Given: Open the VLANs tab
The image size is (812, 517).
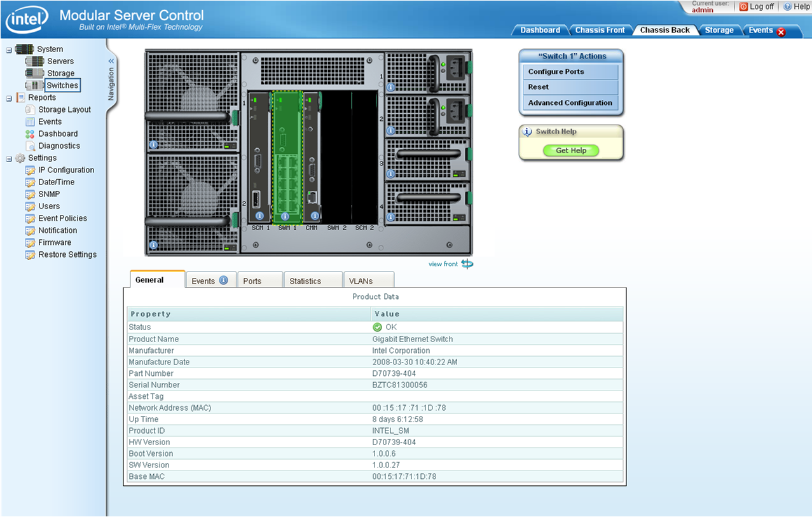Looking at the screenshot, I should tap(361, 281).
